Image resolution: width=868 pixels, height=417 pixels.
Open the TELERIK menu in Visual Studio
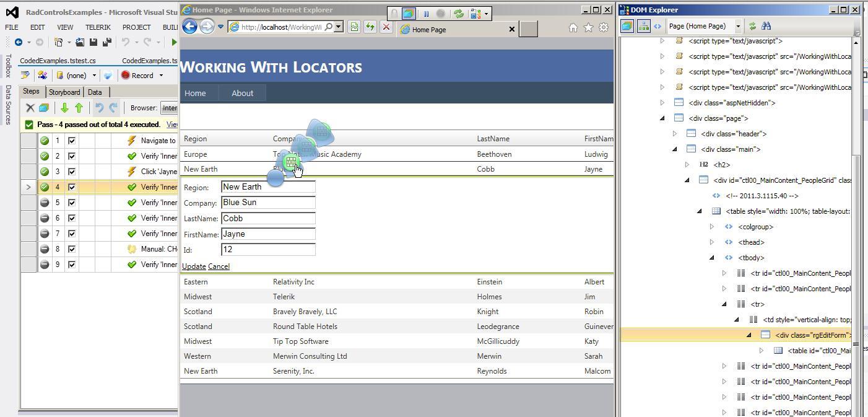[x=98, y=27]
